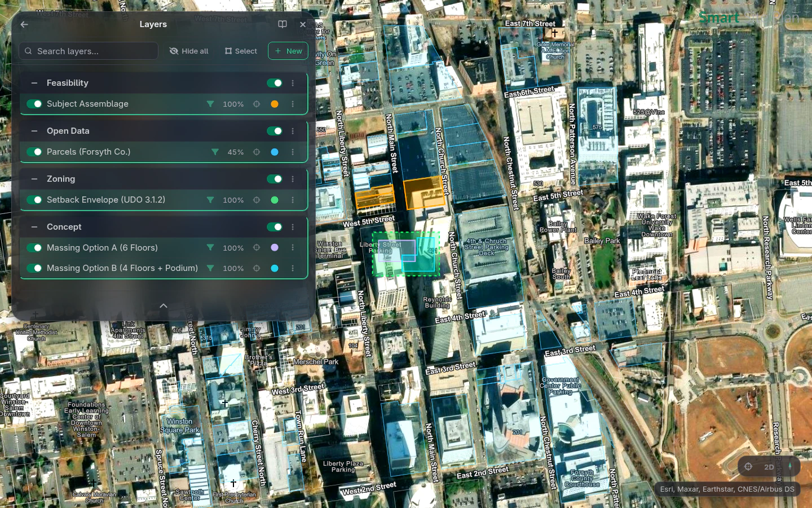Close the Layers panel
The image size is (812, 508).
pyautogui.click(x=303, y=24)
